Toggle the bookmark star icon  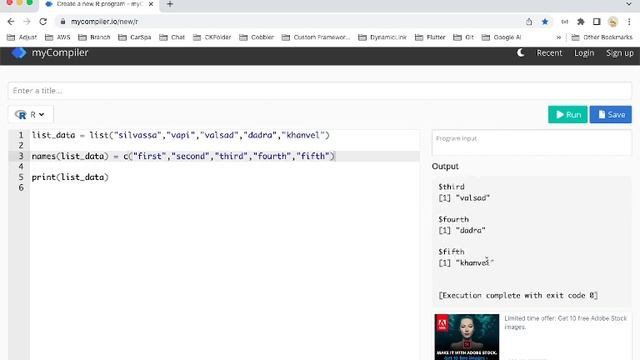pyautogui.click(x=545, y=22)
